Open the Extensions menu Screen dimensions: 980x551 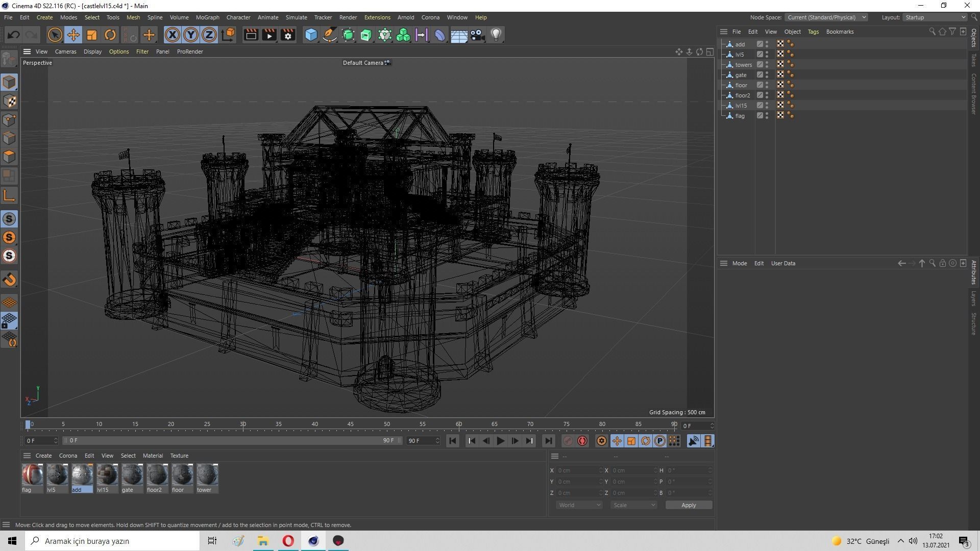pos(377,17)
